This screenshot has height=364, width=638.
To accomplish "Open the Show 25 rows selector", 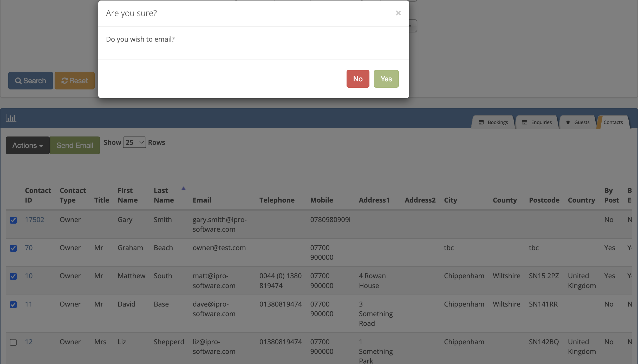I will pyautogui.click(x=134, y=142).
